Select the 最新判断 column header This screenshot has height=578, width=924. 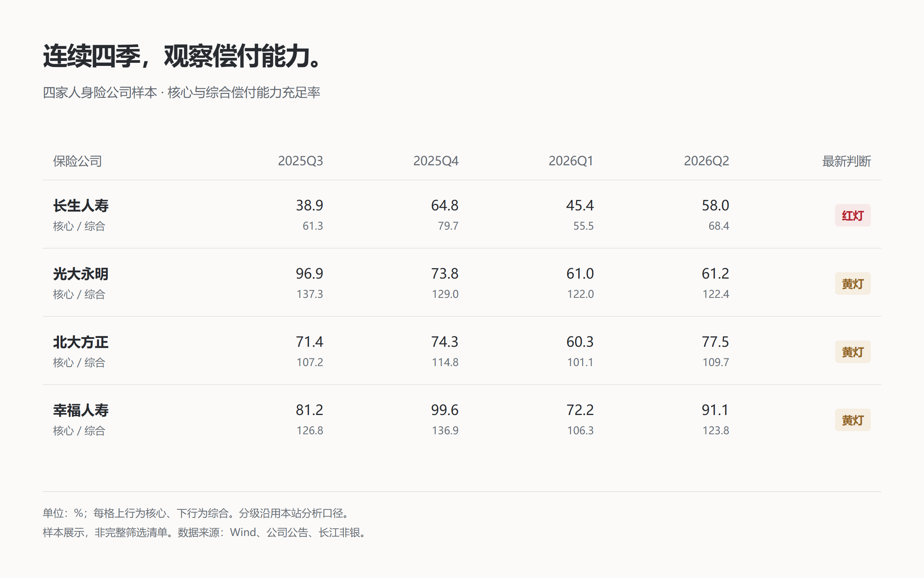click(x=846, y=161)
